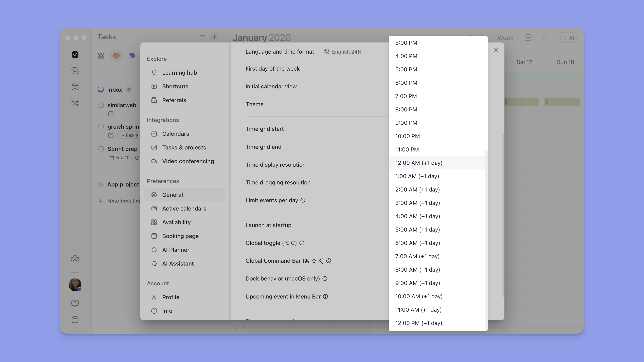Click the green all-day event on Sat 17
The image size is (644, 362).
tap(521, 102)
